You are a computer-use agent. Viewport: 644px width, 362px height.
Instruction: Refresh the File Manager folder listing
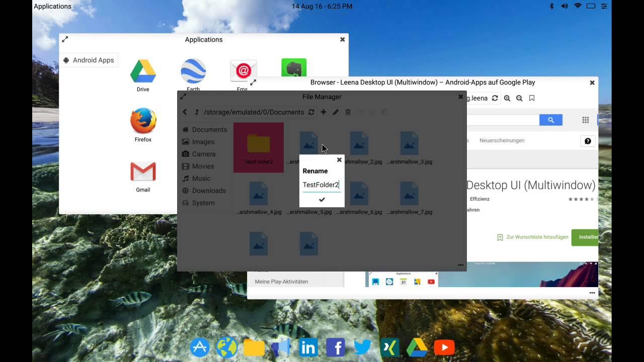[x=311, y=112]
